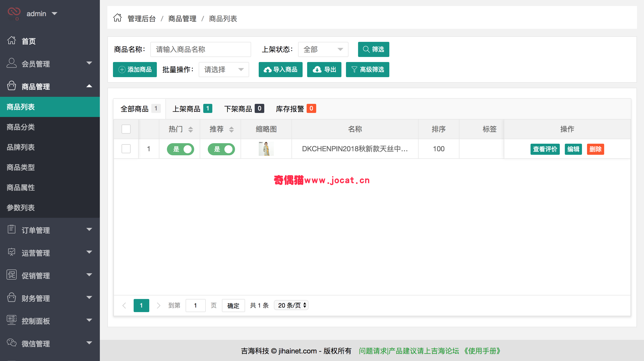Expand the 运营管理 menu arrow
Image resolution: width=644 pixels, height=361 pixels.
(x=89, y=252)
